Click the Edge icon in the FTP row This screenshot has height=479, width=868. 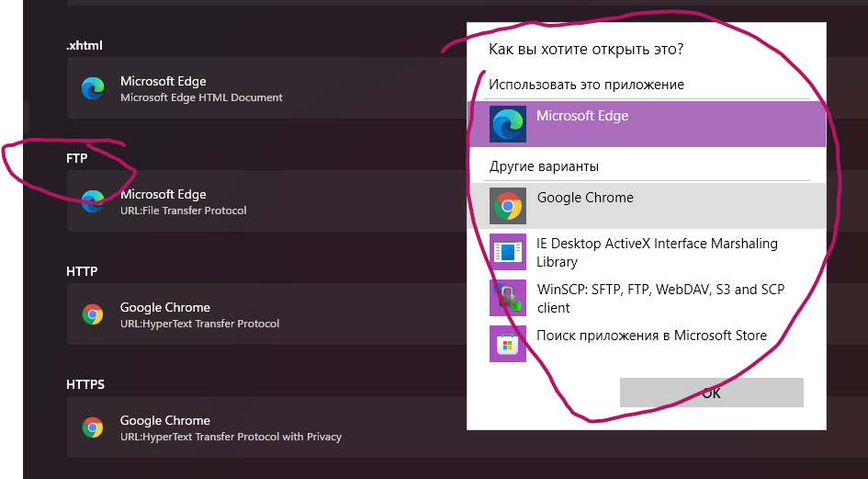[x=93, y=201]
